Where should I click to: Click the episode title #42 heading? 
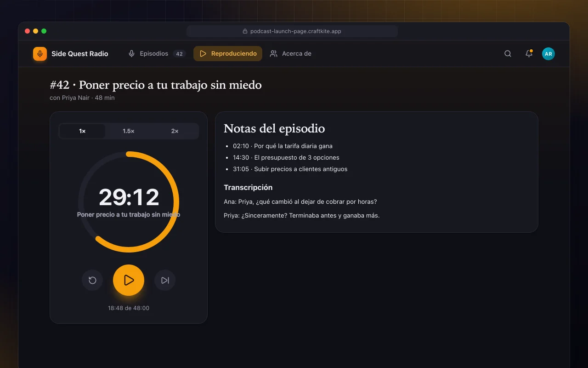pyautogui.click(x=156, y=85)
